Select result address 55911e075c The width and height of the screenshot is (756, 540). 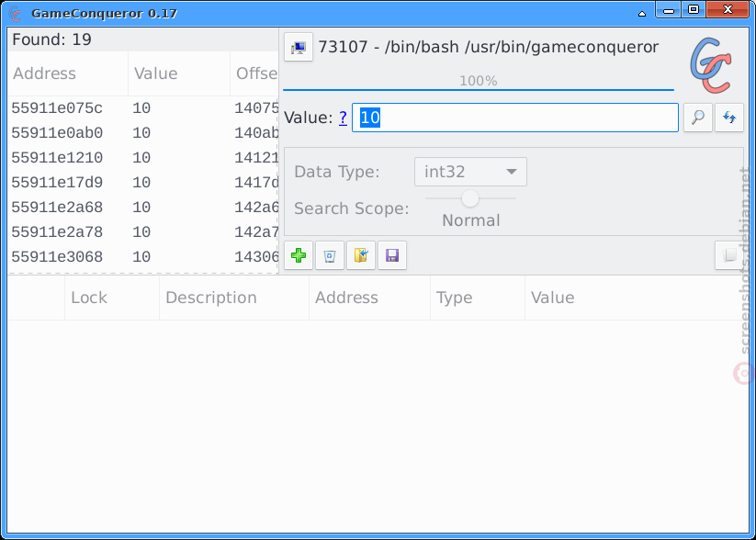57,108
